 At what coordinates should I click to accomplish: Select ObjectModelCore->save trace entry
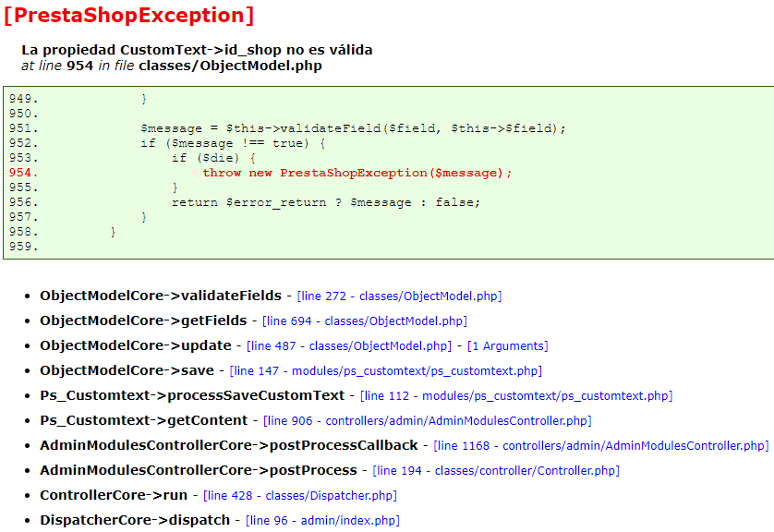[127, 370]
